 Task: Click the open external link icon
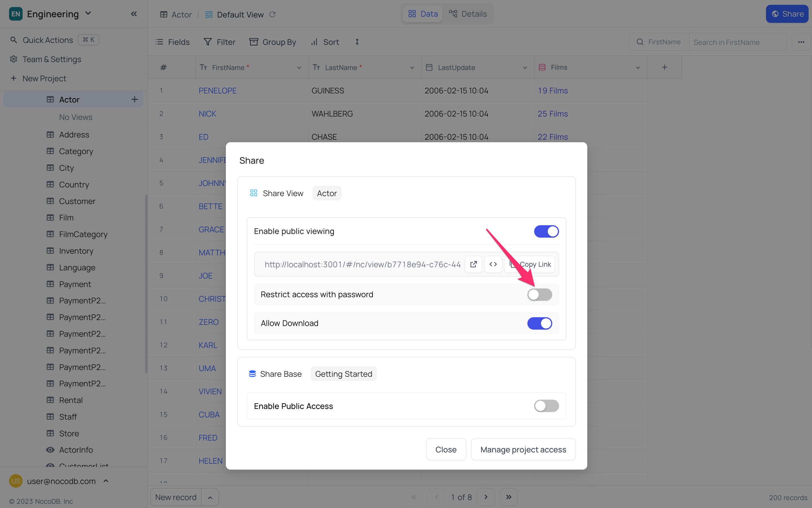tap(473, 264)
